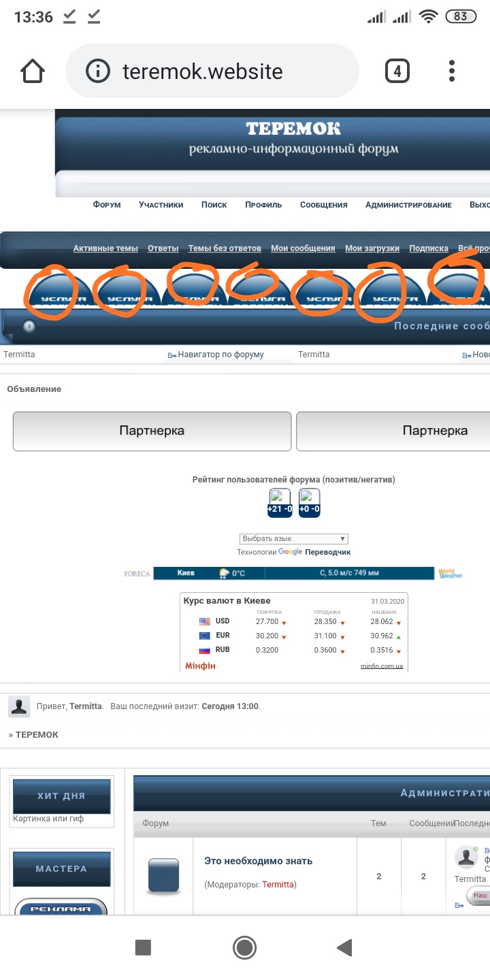This screenshot has height=980, width=490.
Task: Click the user avatar beside Привет greeting
Action: pyautogui.click(x=19, y=706)
